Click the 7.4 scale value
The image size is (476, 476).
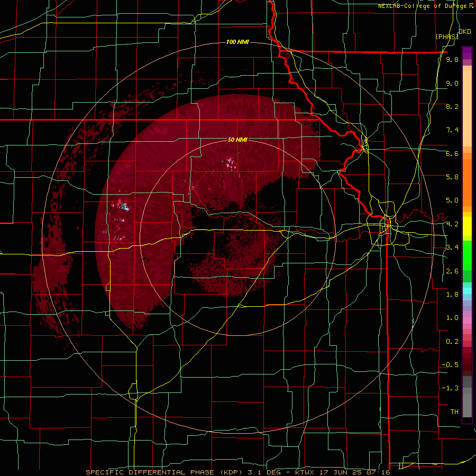point(452,130)
